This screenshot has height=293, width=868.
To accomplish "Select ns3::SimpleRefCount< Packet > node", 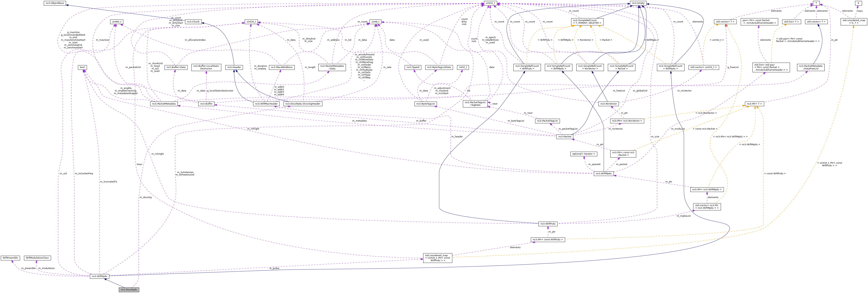I will tap(622, 67).
